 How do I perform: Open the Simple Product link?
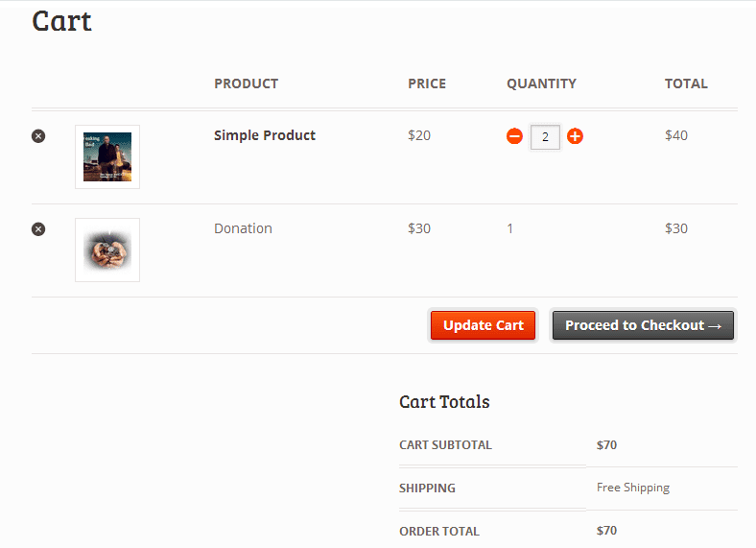[265, 135]
